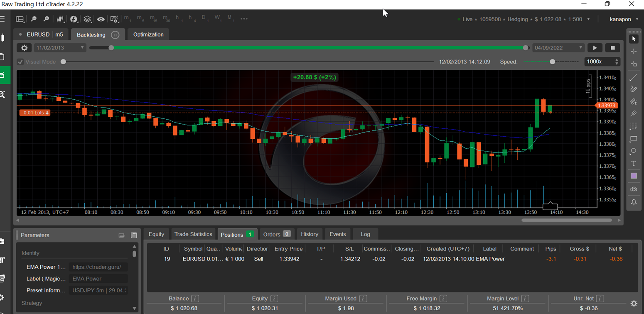Screen dimensions: 644x314
Task: Open the chart layout mode icon
Action: tap(20, 19)
